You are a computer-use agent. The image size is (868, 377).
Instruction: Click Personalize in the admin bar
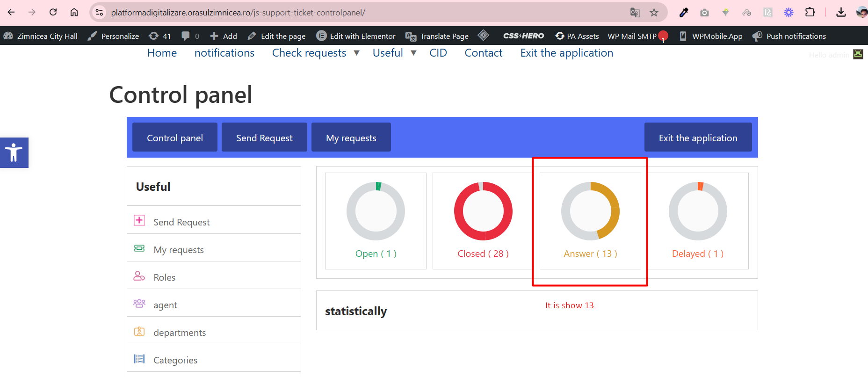point(113,36)
